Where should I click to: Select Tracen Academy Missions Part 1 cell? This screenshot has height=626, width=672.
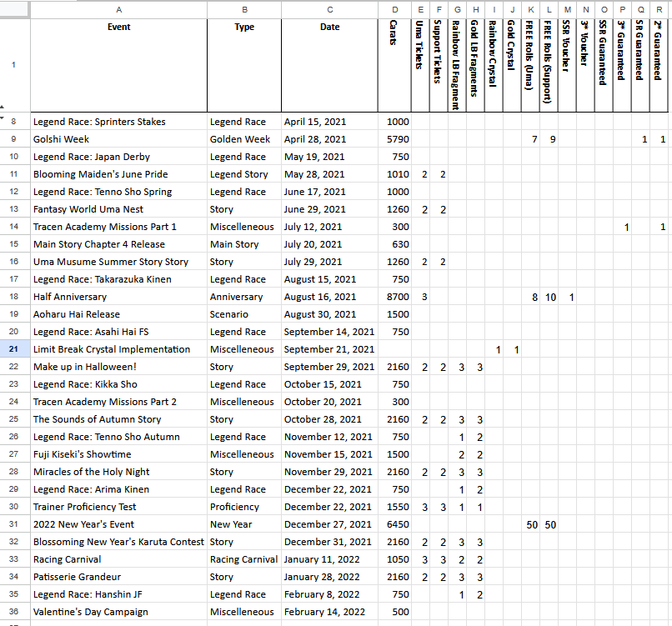click(x=118, y=227)
